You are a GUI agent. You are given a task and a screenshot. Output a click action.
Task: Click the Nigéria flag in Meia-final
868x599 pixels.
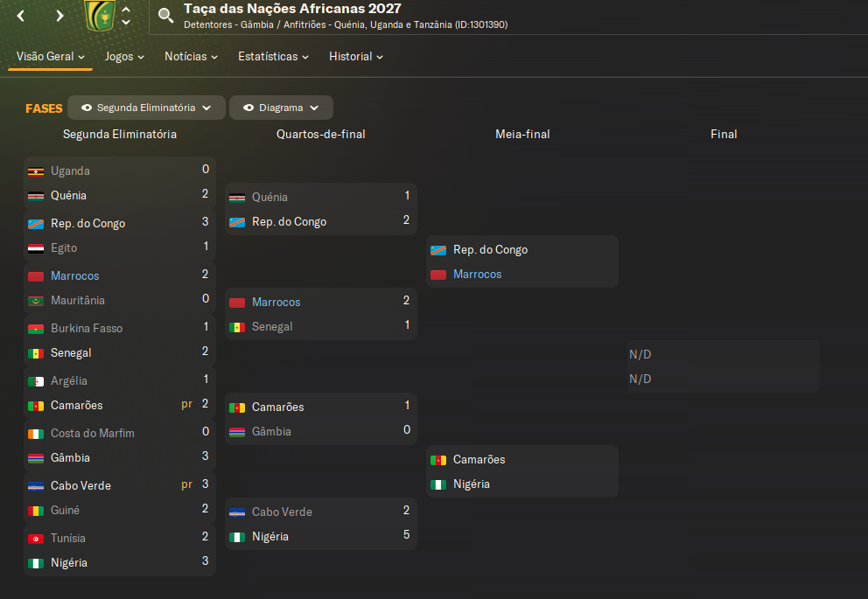(x=438, y=484)
